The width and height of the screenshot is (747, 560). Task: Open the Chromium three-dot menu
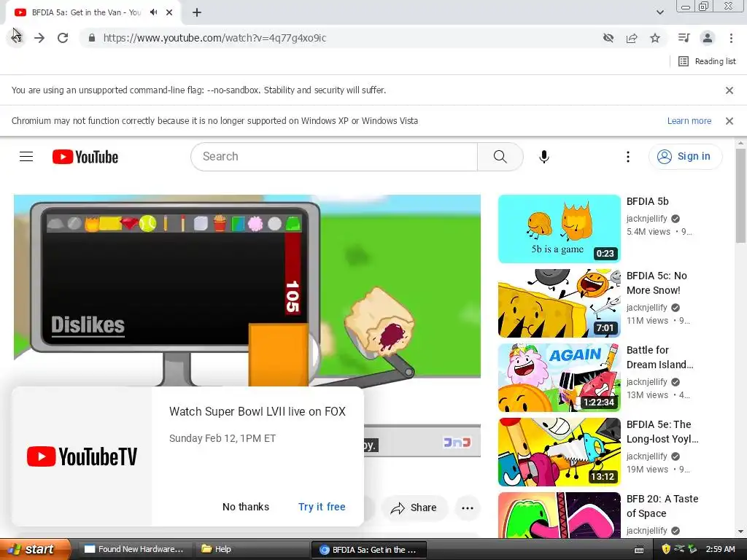coord(731,38)
